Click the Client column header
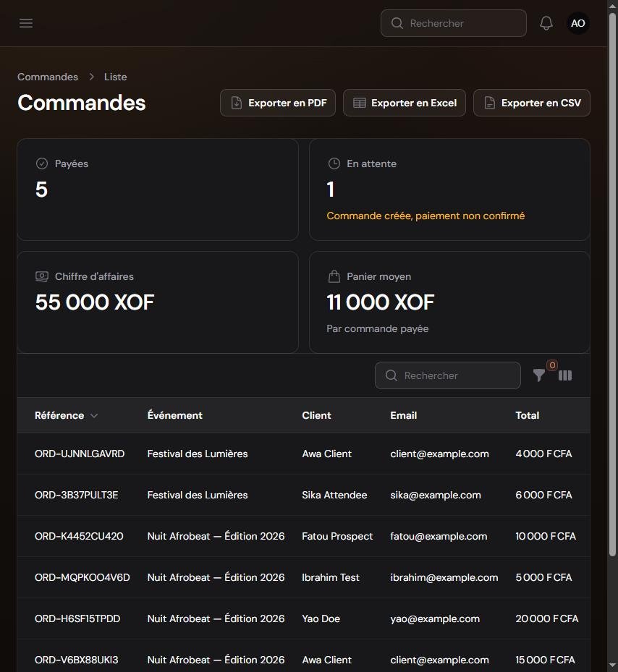This screenshot has width=618, height=672. pos(316,415)
